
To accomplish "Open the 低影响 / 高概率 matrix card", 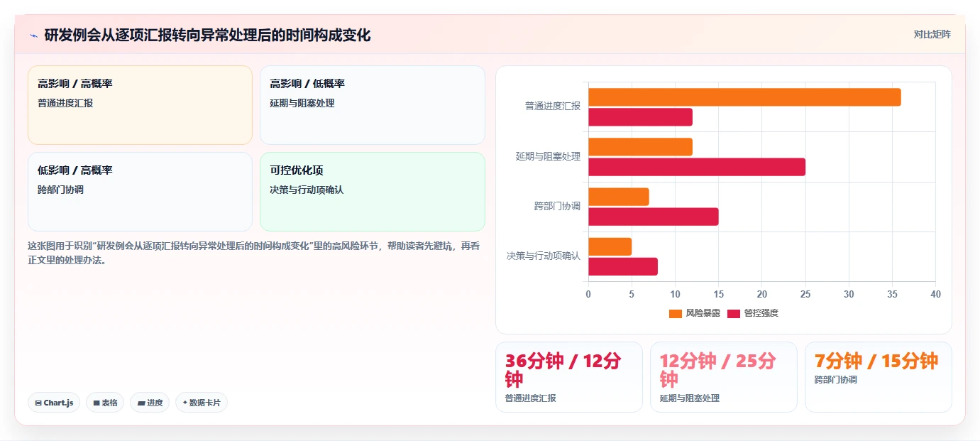I will point(140,192).
